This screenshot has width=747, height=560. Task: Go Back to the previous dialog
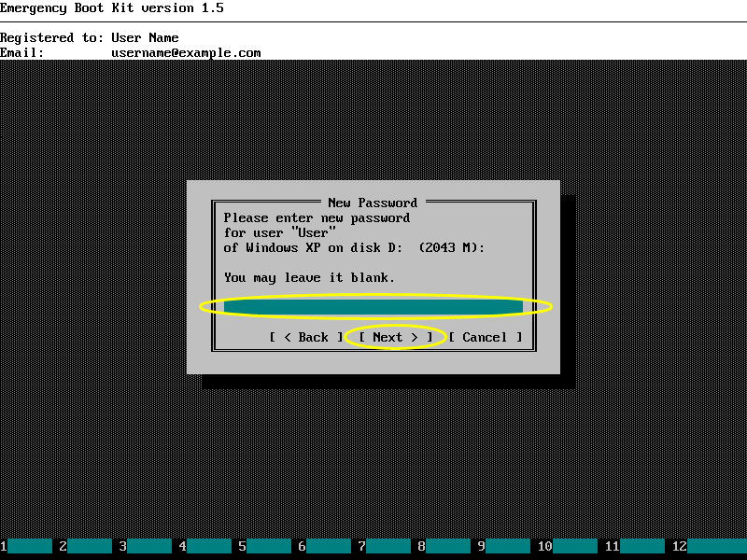pos(306,337)
